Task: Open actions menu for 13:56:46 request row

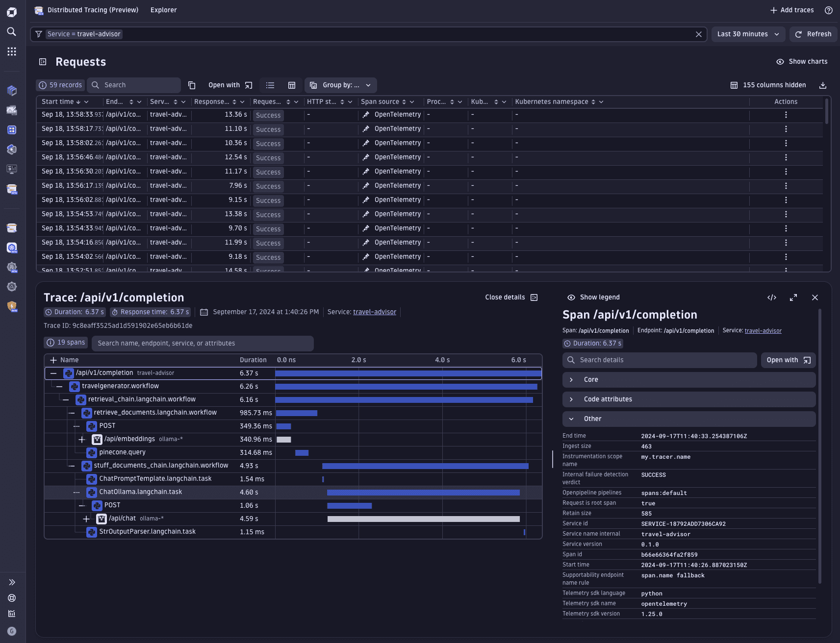Action: coord(786,157)
